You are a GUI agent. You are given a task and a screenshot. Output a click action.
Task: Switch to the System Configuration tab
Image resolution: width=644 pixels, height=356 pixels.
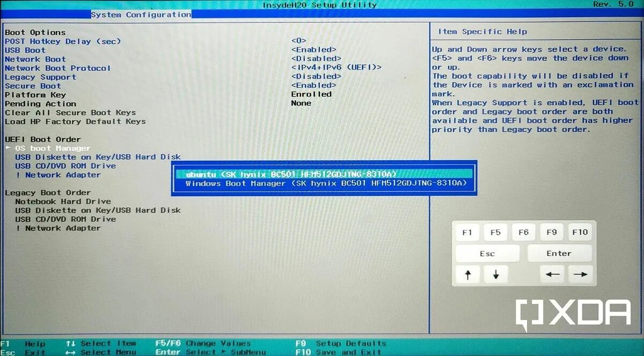coord(141,14)
